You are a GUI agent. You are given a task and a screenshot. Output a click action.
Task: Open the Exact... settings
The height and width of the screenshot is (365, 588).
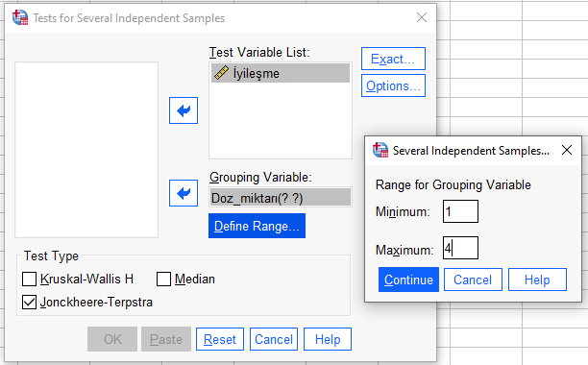[393, 59]
